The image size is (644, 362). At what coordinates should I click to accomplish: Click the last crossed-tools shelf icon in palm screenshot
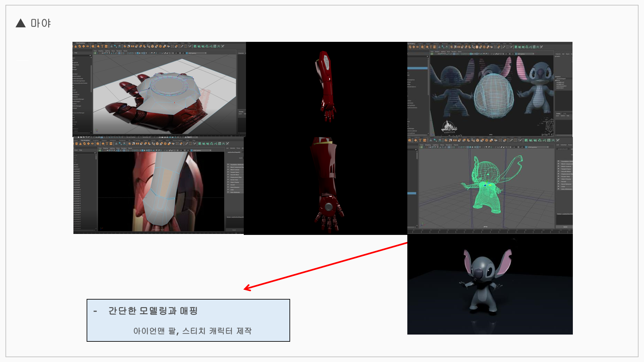(x=223, y=46)
